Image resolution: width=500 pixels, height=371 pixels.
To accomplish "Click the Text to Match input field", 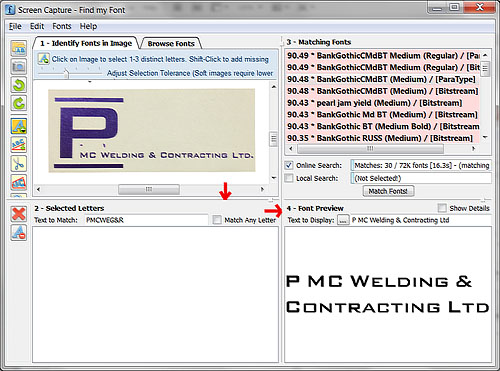I will click(x=146, y=220).
